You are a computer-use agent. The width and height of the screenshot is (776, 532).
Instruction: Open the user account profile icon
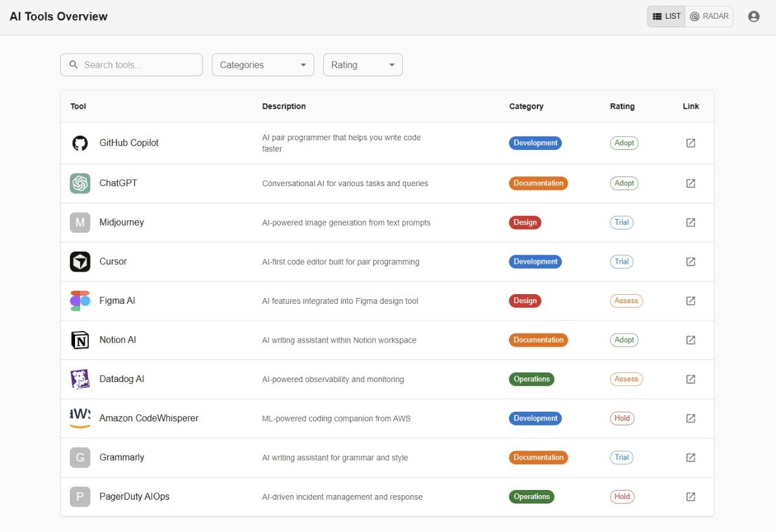click(753, 17)
